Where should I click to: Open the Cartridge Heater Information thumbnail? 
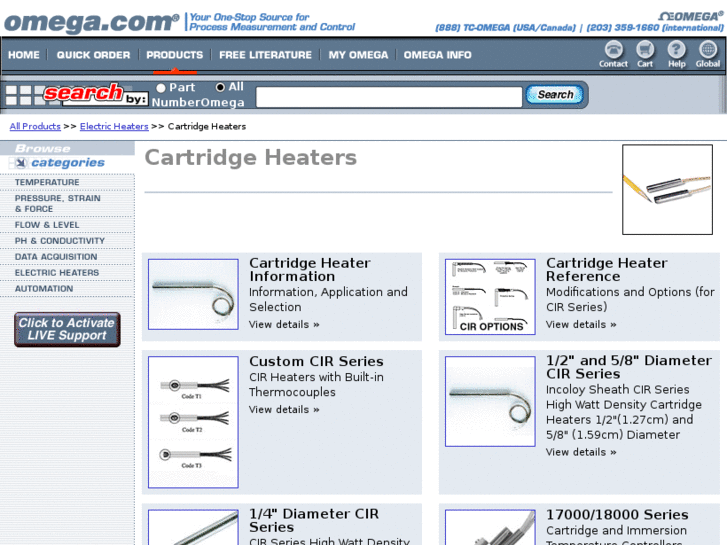[x=193, y=294]
